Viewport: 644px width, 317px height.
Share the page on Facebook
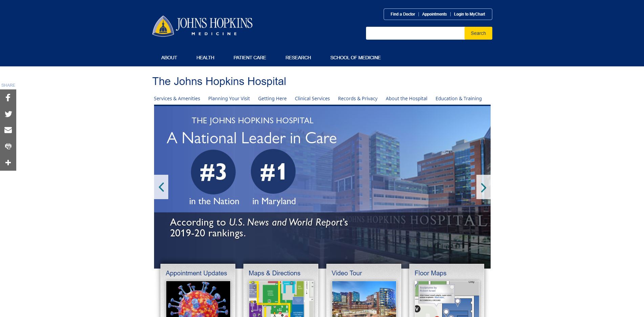[8, 98]
